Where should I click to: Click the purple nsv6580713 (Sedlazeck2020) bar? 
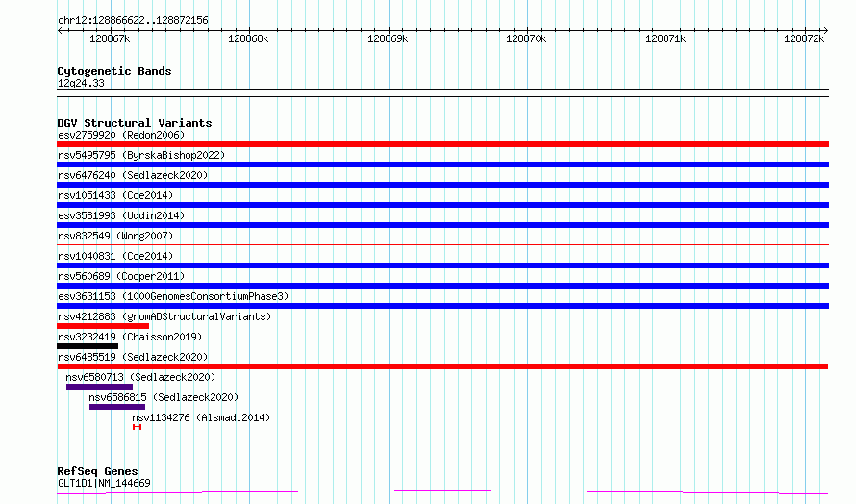(x=99, y=387)
